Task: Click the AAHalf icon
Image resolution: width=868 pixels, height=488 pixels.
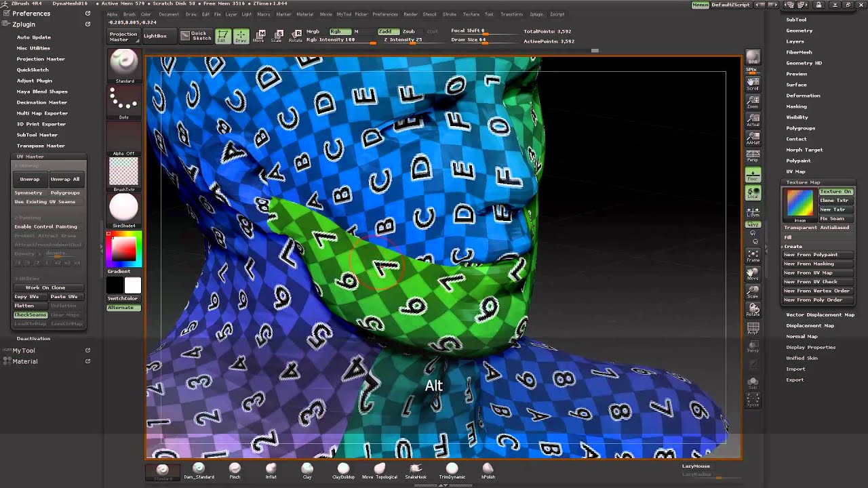Action: tap(753, 138)
